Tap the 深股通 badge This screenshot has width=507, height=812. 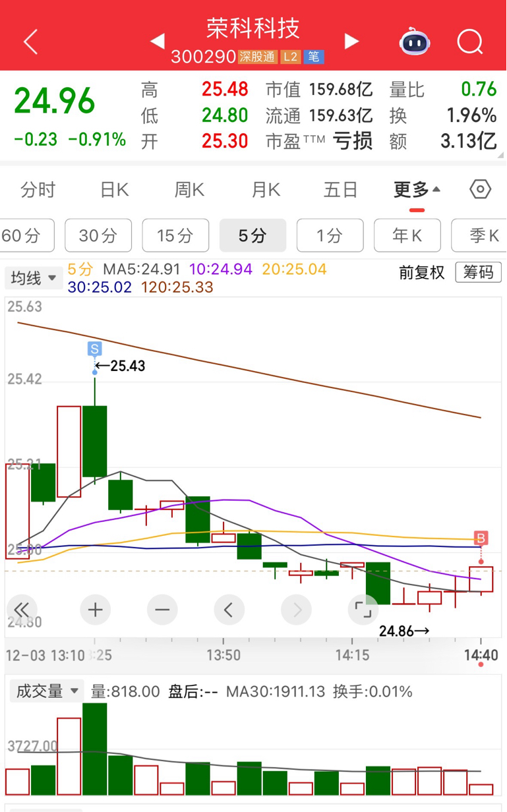(258, 57)
